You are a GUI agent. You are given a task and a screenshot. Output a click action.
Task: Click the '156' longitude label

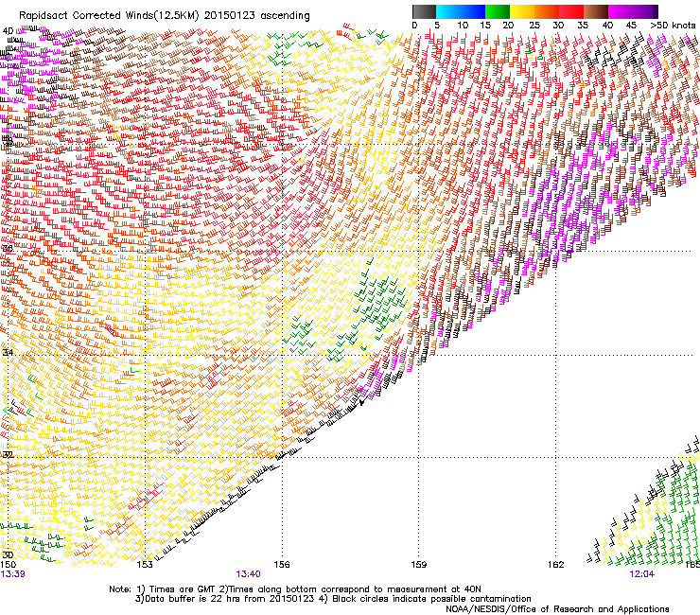click(282, 565)
